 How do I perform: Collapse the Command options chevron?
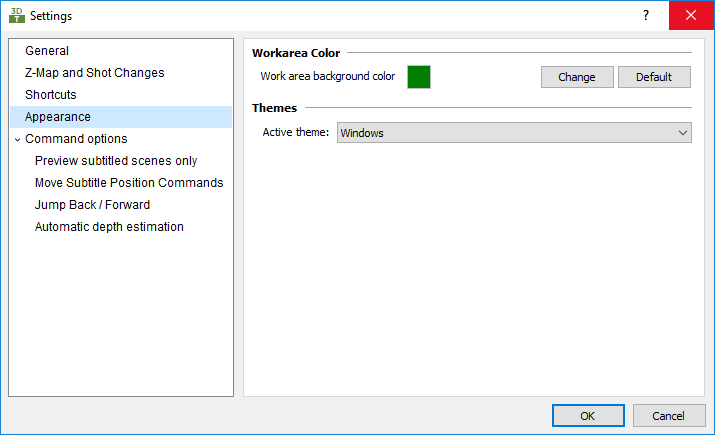tap(17, 140)
